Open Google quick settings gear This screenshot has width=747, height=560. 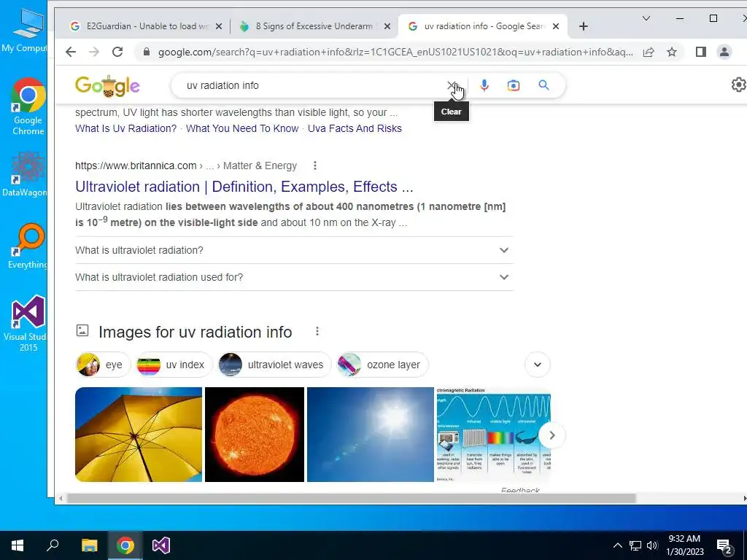[738, 85]
